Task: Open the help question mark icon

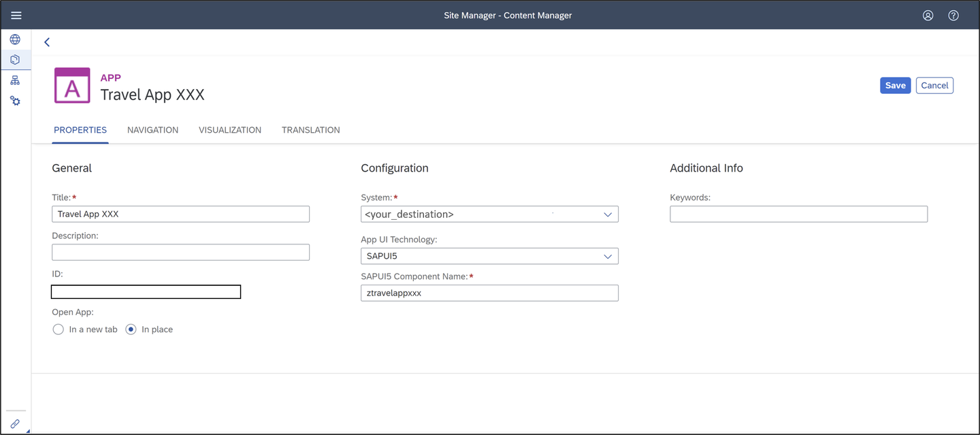Action: point(953,15)
